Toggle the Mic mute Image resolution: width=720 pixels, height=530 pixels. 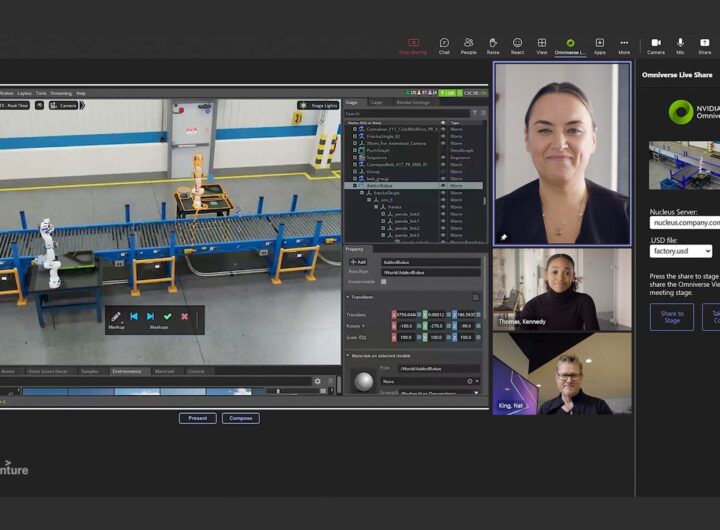pos(681,46)
